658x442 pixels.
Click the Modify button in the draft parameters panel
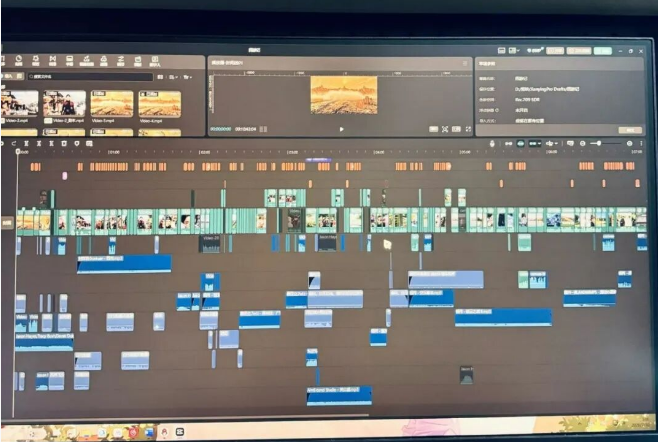coord(630,130)
